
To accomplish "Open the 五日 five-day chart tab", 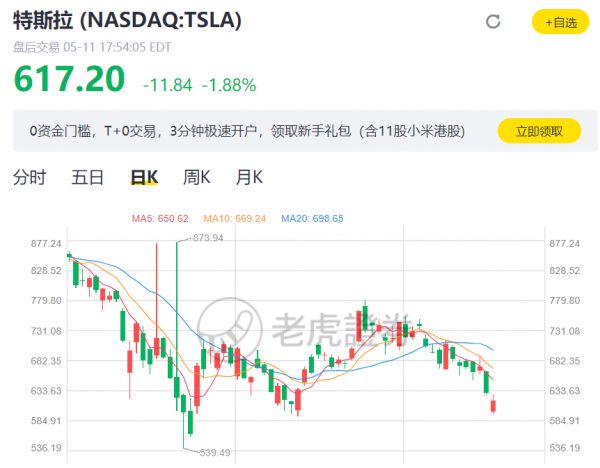I will [88, 178].
